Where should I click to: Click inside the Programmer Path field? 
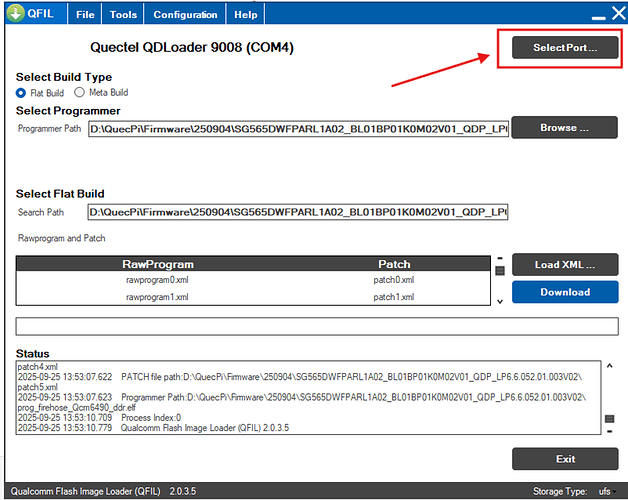[x=298, y=129]
